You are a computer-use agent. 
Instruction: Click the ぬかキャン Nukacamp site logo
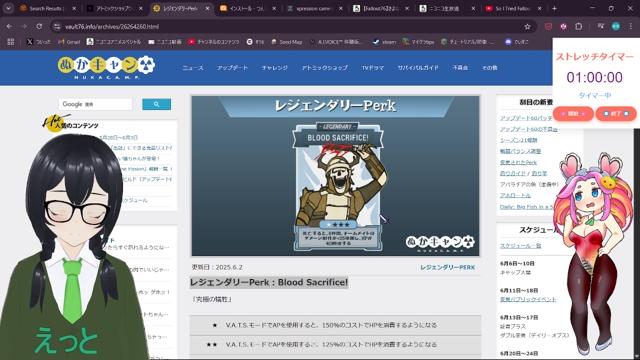tap(106, 67)
